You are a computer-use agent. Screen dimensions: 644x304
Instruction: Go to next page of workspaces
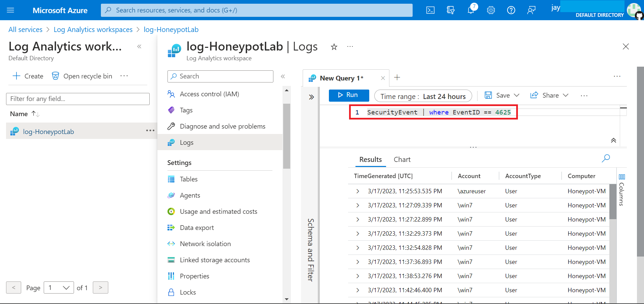pos(101,288)
